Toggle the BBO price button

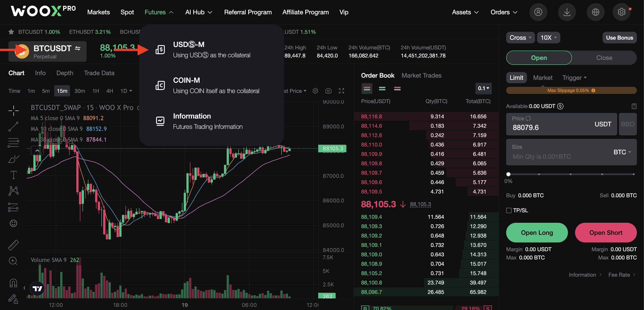click(x=627, y=124)
